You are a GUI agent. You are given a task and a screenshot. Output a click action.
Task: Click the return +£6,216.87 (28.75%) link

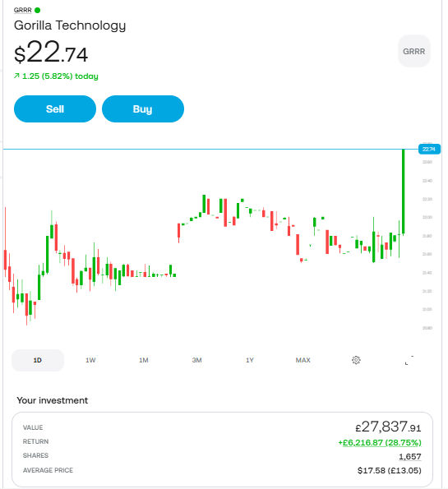(x=380, y=442)
